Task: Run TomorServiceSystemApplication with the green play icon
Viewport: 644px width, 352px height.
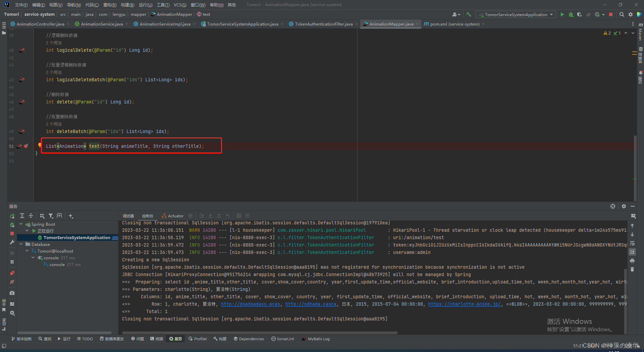Action: coord(562,14)
